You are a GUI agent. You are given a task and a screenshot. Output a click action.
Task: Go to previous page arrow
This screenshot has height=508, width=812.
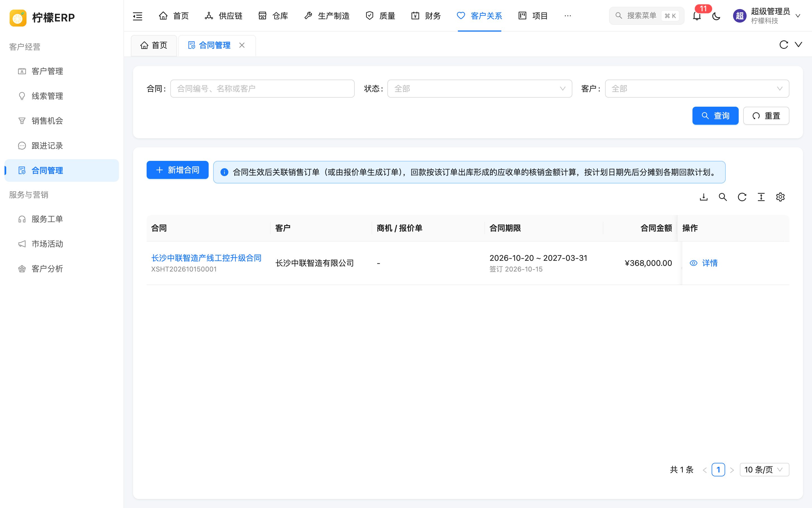[705, 470]
